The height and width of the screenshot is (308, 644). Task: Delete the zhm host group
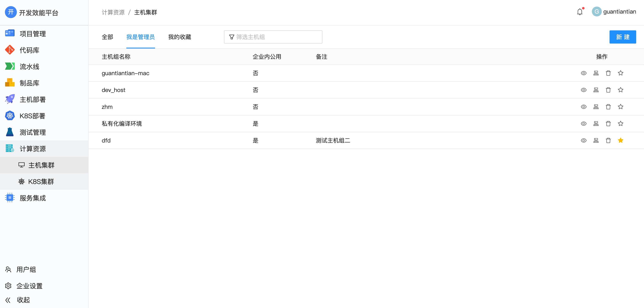point(608,107)
